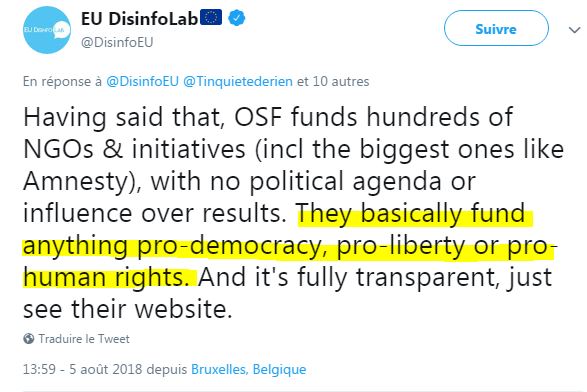The image size is (587, 392).
Task: Open the EU DisinfoLab profile avatar
Action: click(46, 30)
